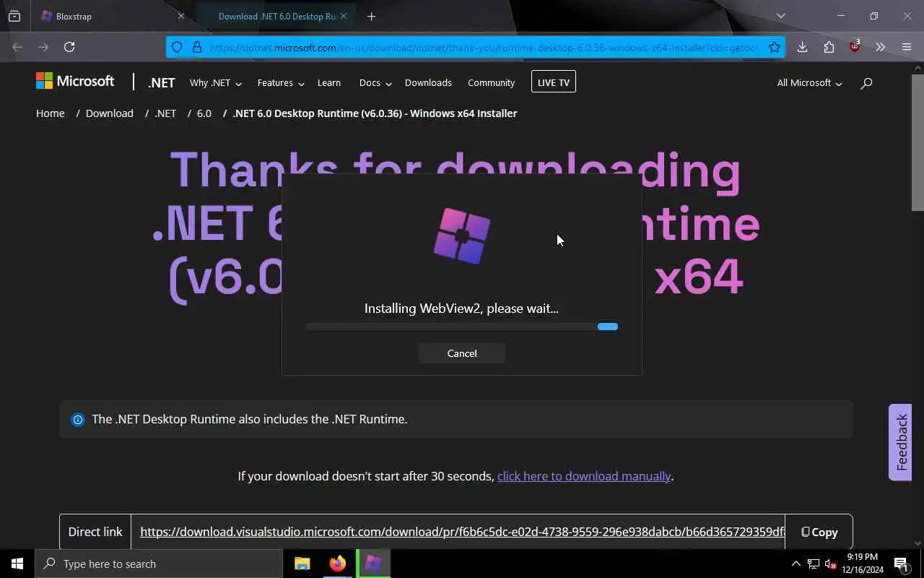
Task: Switch to the Bloxstrap browser tab
Action: coord(108,16)
